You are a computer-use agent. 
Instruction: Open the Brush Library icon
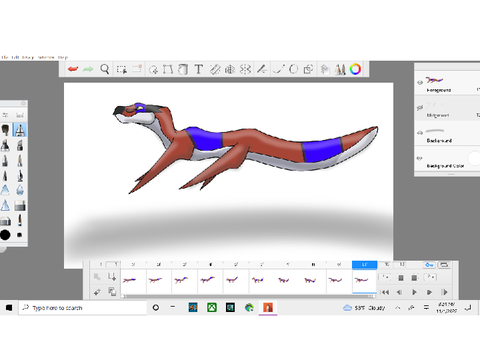point(340,69)
